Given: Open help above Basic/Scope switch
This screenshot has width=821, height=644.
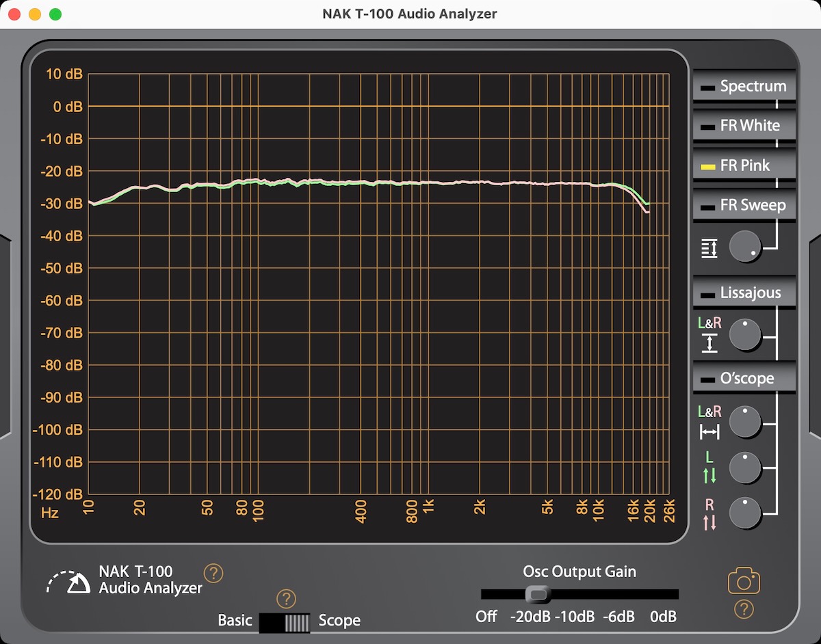Looking at the screenshot, I should [x=286, y=599].
